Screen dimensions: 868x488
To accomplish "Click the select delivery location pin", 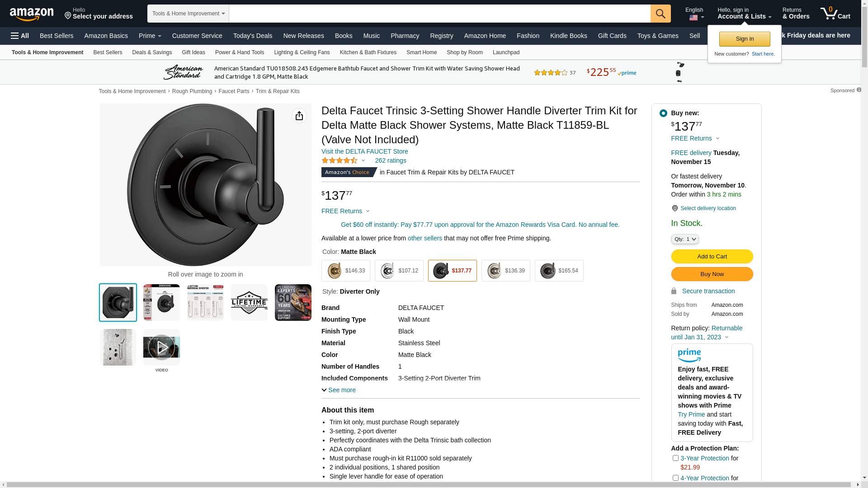I will pos(675,208).
